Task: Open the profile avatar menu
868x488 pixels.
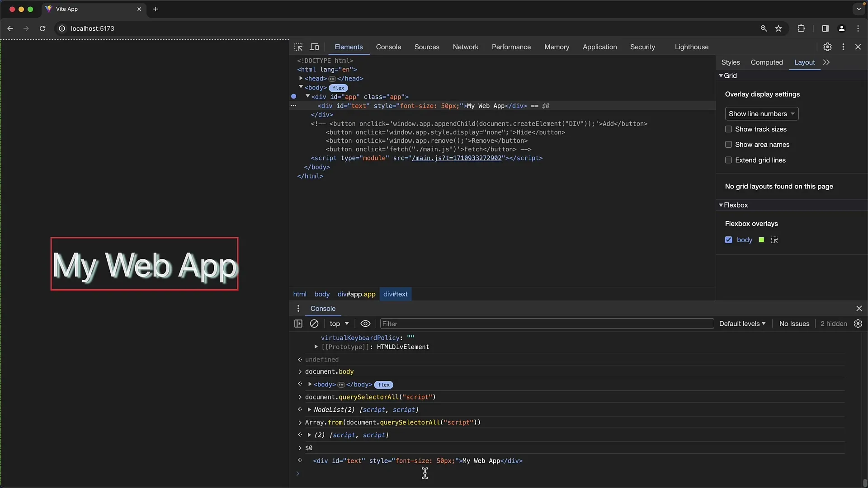Action: point(841,28)
